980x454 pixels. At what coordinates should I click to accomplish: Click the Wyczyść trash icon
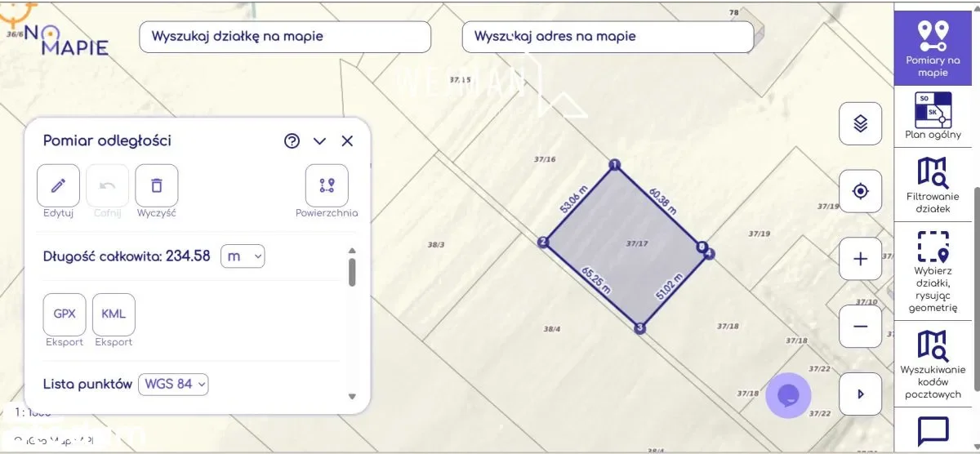(x=157, y=185)
